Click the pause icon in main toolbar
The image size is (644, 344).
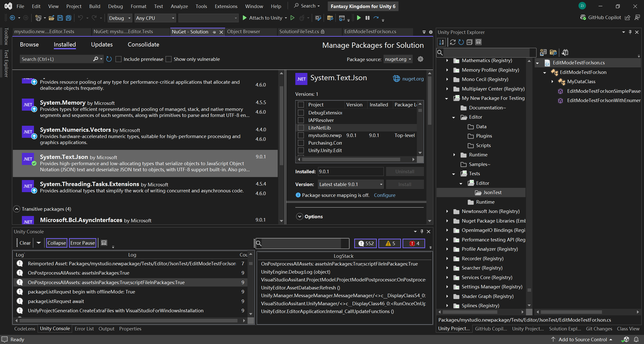point(367,18)
